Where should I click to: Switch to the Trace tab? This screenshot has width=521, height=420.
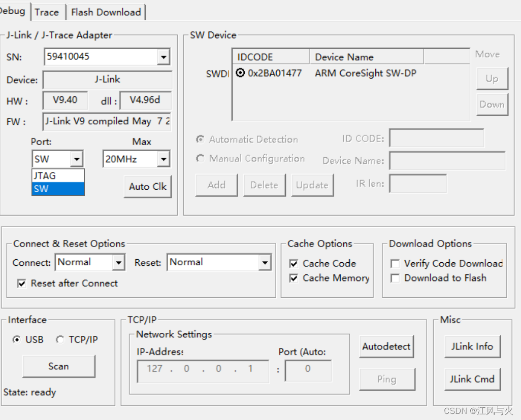point(47,12)
